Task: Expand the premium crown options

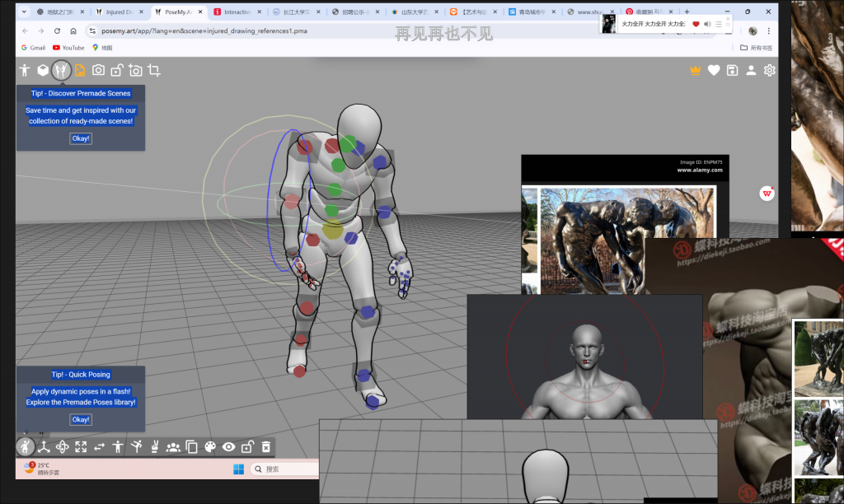Action: coord(696,71)
